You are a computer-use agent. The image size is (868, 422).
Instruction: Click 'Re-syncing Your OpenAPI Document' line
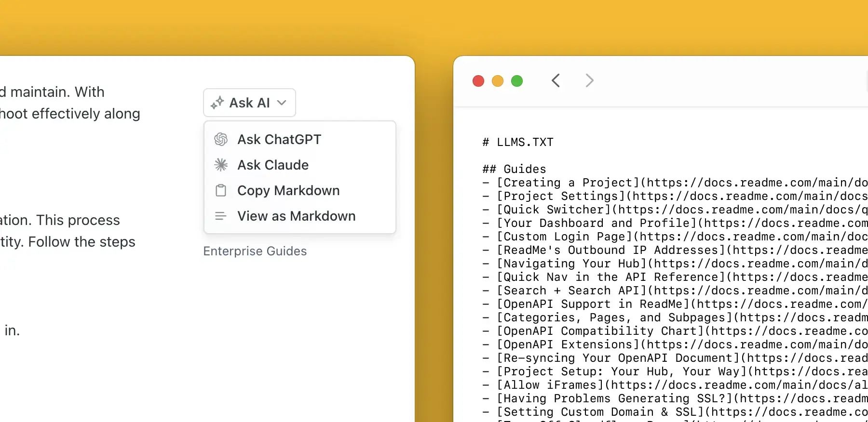(675, 358)
